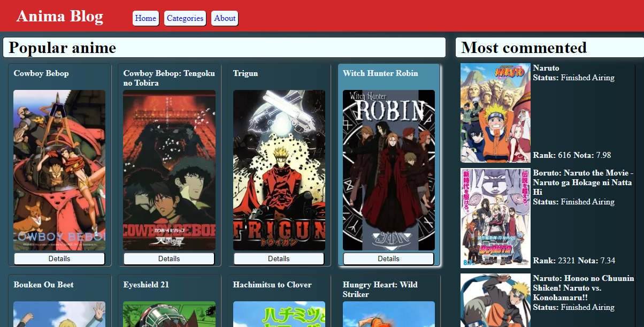Screen dimensions: 644x327
Task: Click the 'Witch Hunter Robin' card title
Action: coord(380,73)
